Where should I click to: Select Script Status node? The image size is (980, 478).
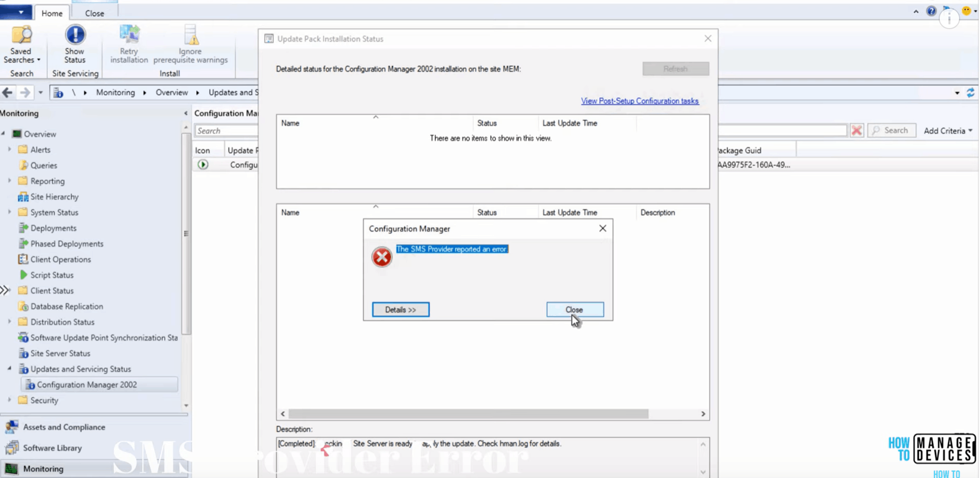[51, 275]
